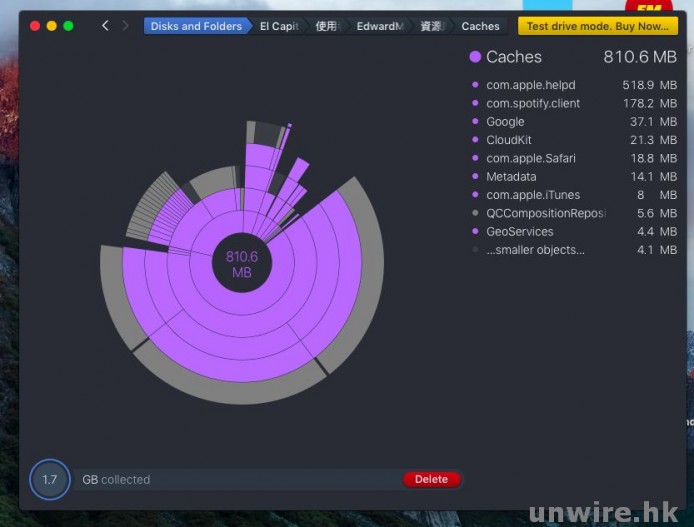This screenshot has width=694, height=527.
Task: Click the purple dot beside Google
Action: click(x=475, y=122)
